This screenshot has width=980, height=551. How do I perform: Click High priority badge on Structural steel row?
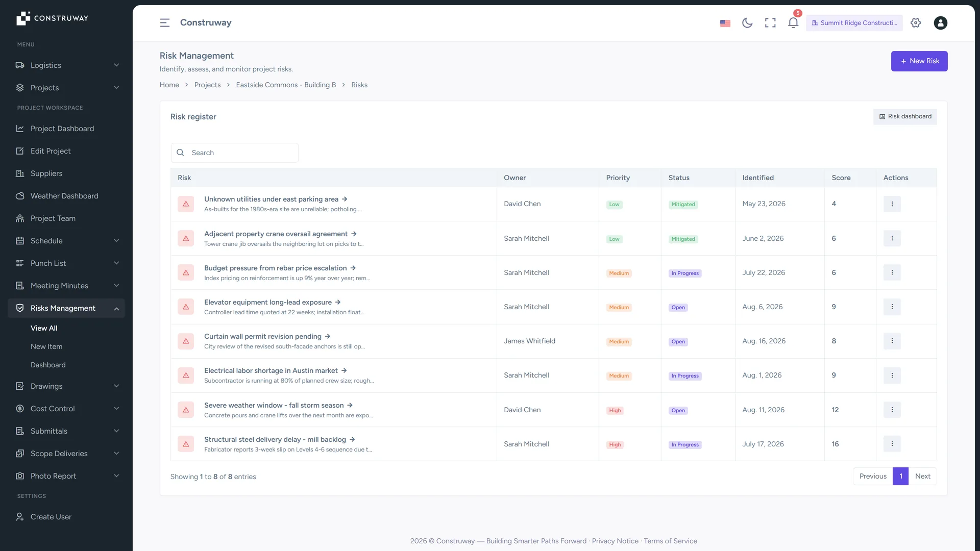pos(615,445)
